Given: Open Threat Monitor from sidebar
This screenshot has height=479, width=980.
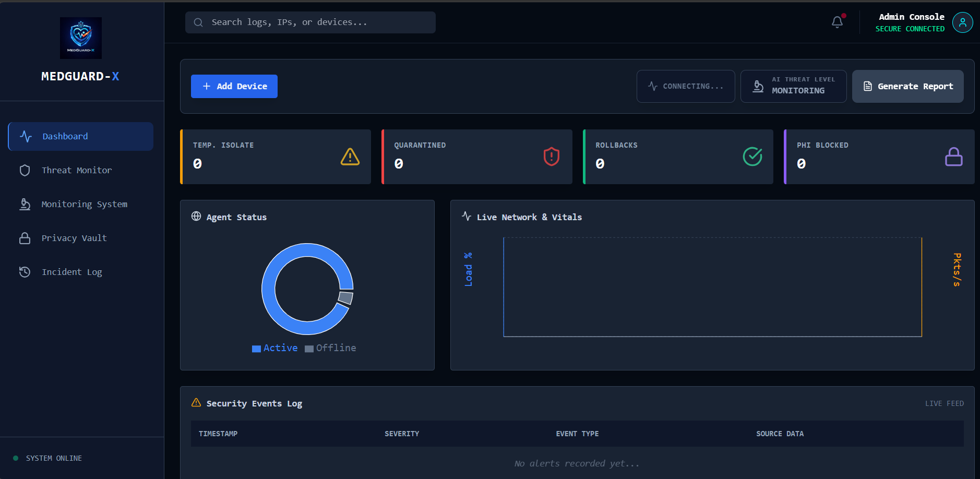Looking at the screenshot, I should point(77,170).
